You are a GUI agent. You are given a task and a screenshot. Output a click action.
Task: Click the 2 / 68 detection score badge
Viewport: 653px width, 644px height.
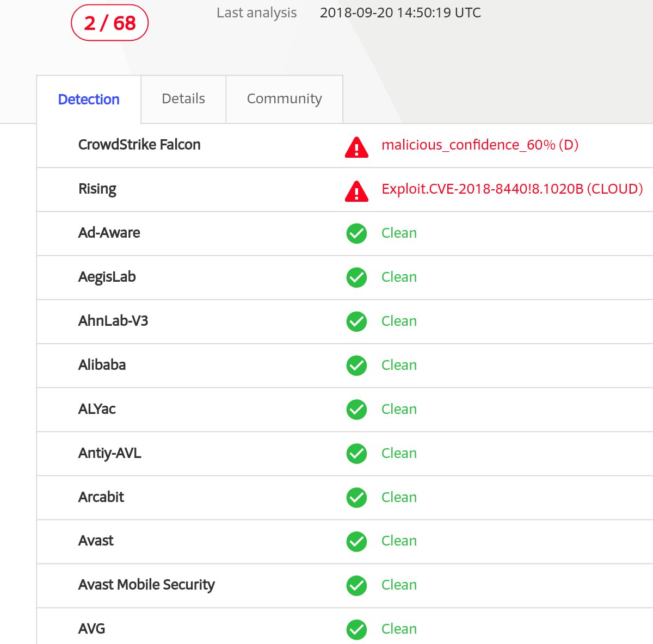(x=110, y=23)
